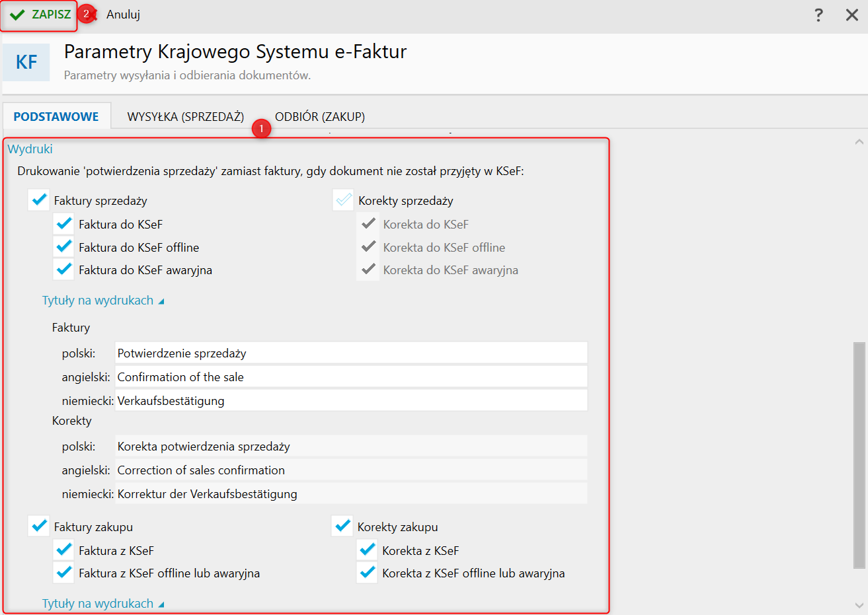Enable the Korekty sprzedaży checkbox
This screenshot has height=615, width=868.
343,199
